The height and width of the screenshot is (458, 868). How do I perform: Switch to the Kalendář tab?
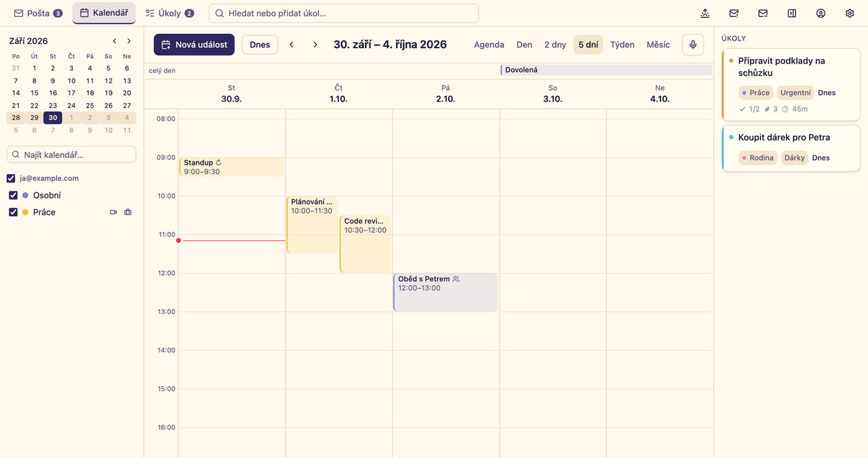[104, 13]
